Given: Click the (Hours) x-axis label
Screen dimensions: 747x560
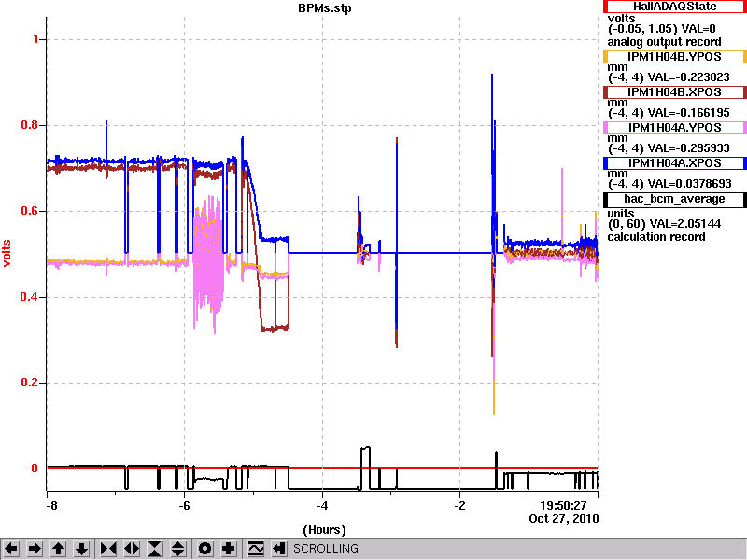Looking at the screenshot, I should point(324,530).
